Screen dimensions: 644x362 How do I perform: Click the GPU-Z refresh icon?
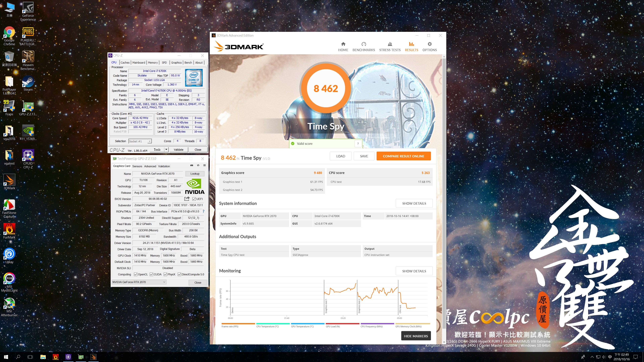[x=198, y=165]
